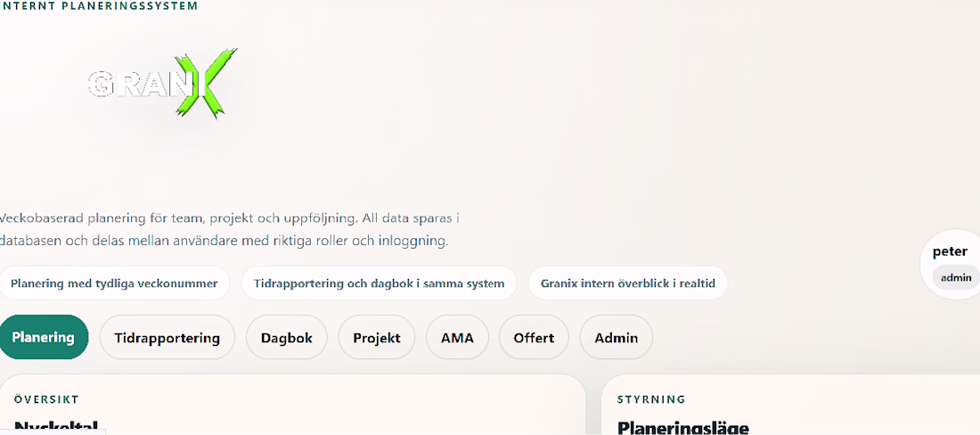Screen dimensions: 980x435
Task: Click the 'Granix intern överblick i realtid' chip
Action: (627, 283)
